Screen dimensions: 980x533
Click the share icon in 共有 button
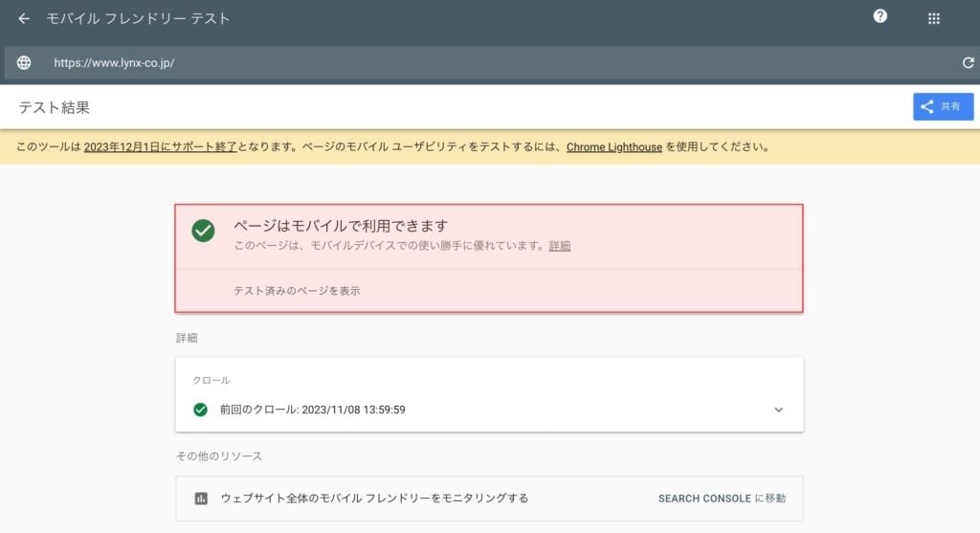pyautogui.click(x=926, y=107)
